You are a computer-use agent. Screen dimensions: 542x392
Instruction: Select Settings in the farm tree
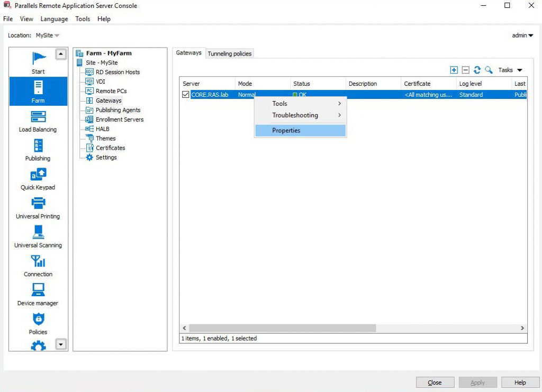pyautogui.click(x=106, y=158)
